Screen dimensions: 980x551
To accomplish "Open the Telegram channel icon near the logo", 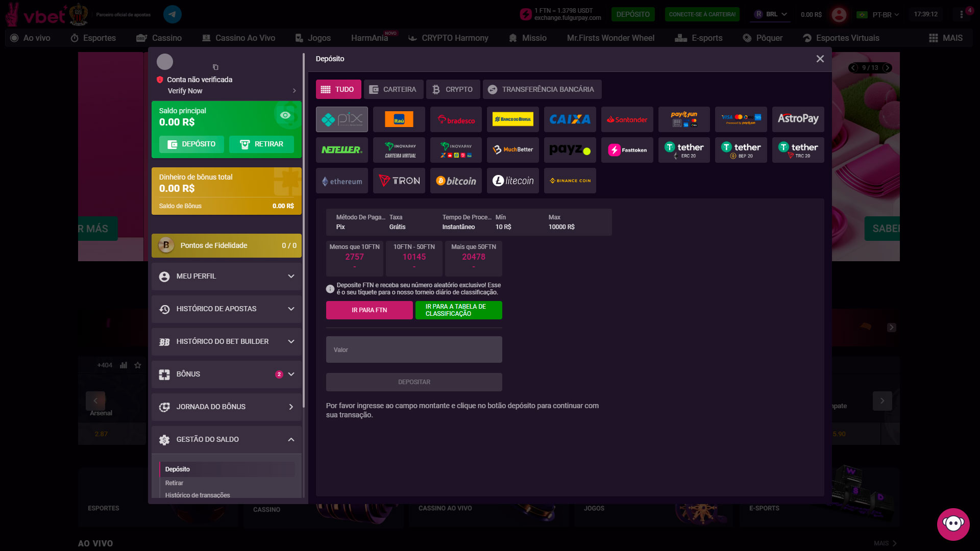I will click(x=172, y=14).
